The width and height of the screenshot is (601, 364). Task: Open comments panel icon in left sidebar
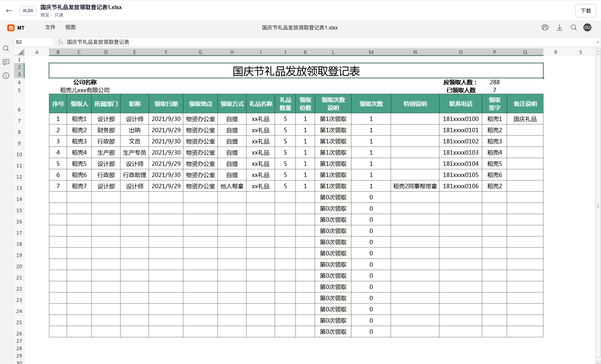[x=6, y=62]
